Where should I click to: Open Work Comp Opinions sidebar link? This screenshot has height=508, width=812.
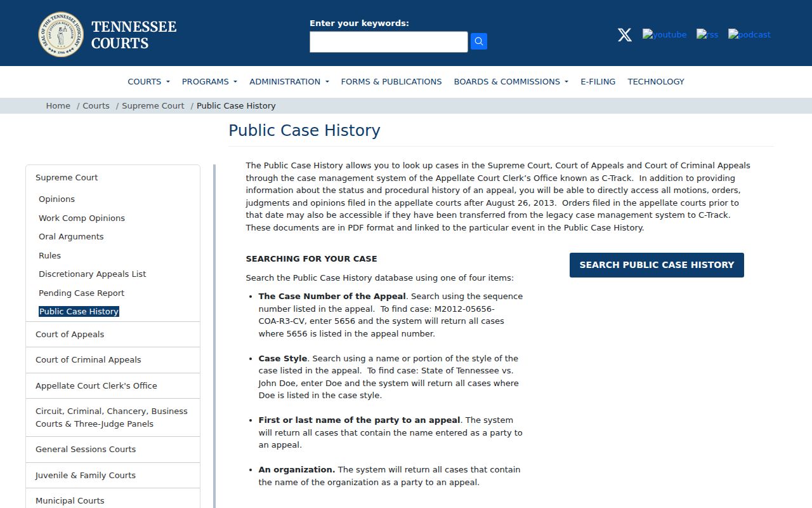pos(82,218)
